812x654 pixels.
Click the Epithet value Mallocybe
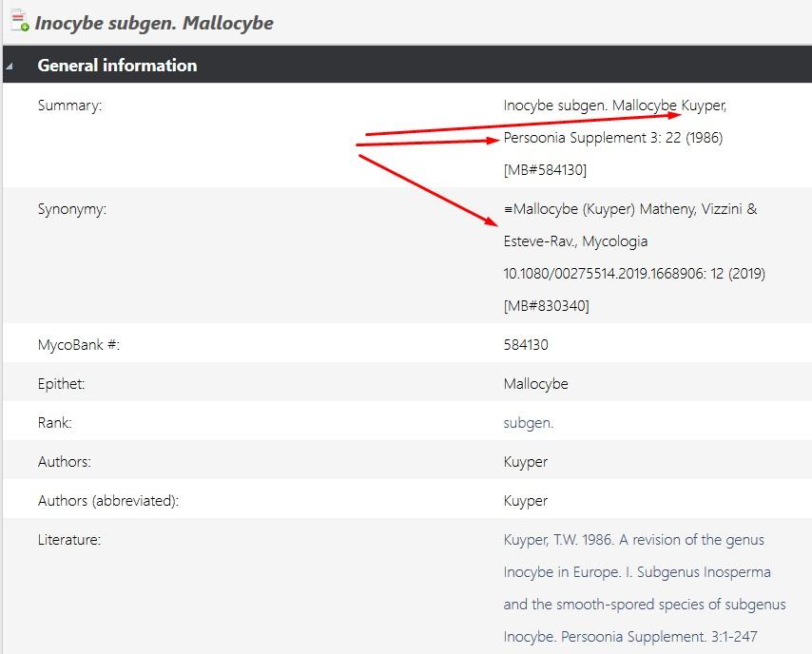535,384
